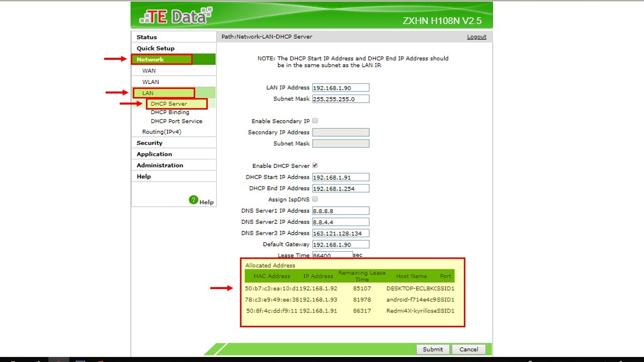Click the Submit button

click(x=433, y=349)
